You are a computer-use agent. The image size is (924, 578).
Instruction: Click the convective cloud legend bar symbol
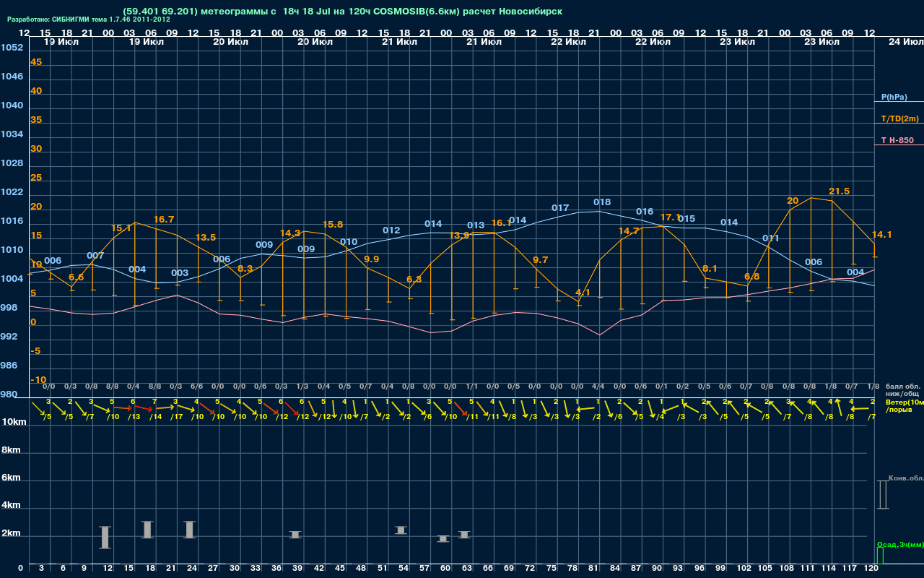883,494
